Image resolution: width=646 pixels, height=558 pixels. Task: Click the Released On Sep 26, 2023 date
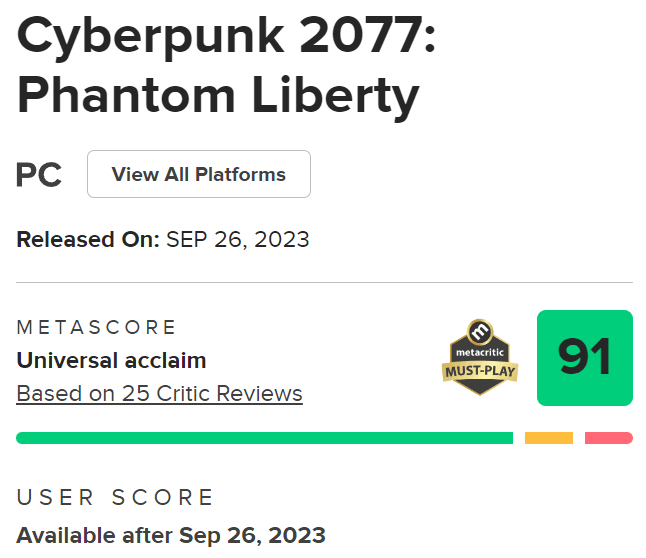[237, 239]
